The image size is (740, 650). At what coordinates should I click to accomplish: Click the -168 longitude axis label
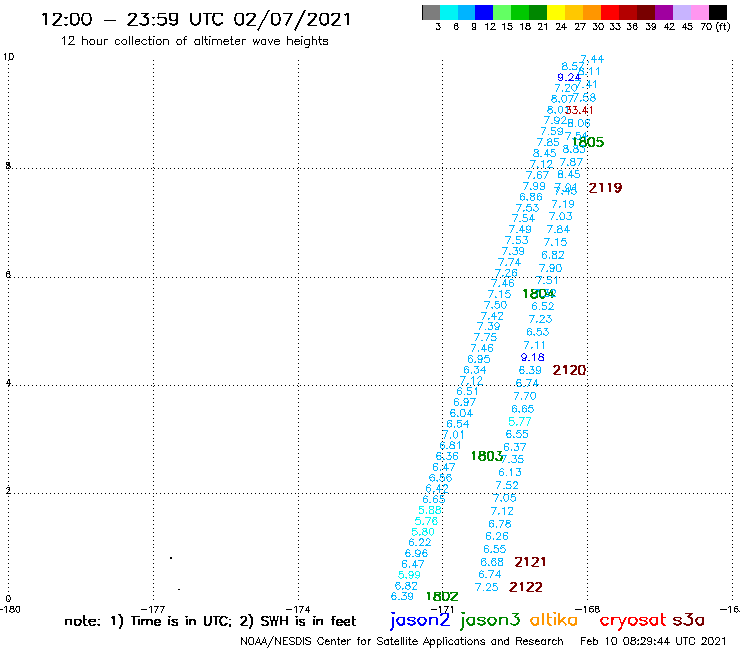click(x=588, y=610)
